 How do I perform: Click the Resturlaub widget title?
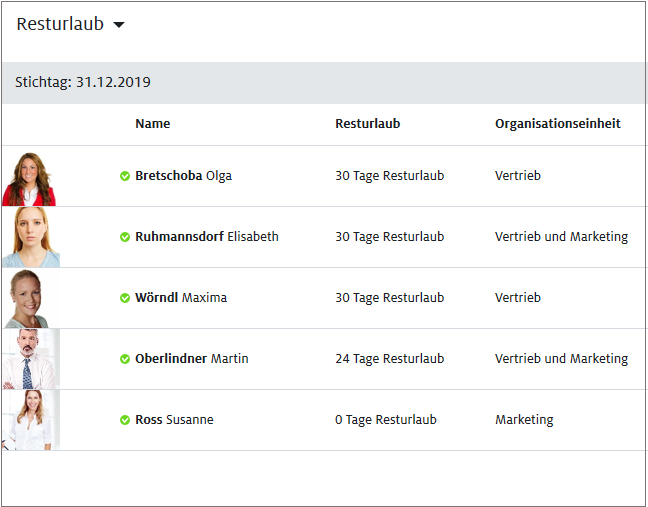coord(60,24)
